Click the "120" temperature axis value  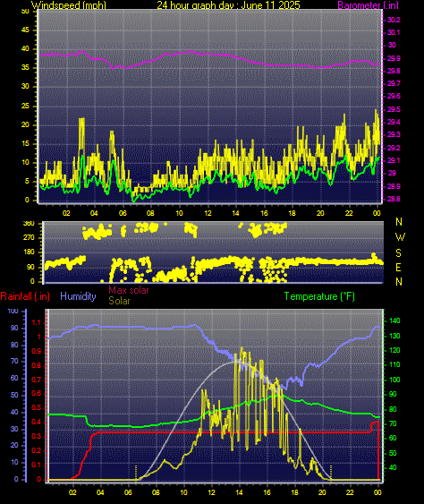(x=394, y=350)
